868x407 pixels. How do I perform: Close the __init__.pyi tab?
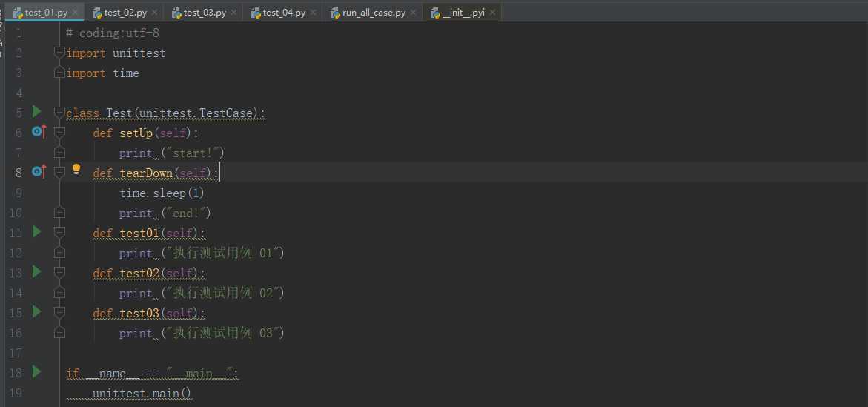tap(492, 12)
